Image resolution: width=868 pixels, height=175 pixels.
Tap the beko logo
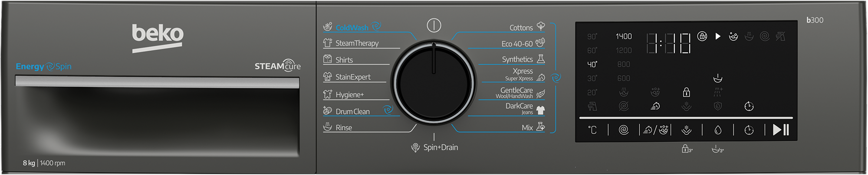click(158, 38)
